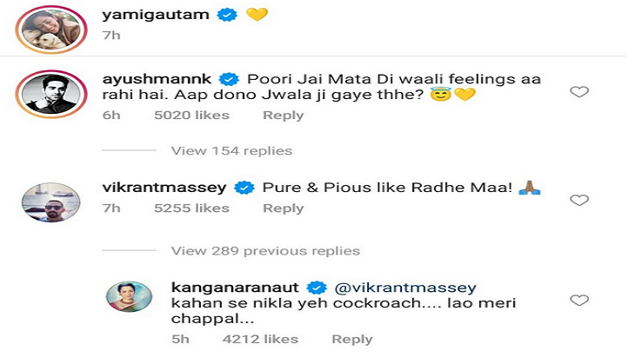
Task: Open ayushmannk's profile picture
Action: pos(51,94)
